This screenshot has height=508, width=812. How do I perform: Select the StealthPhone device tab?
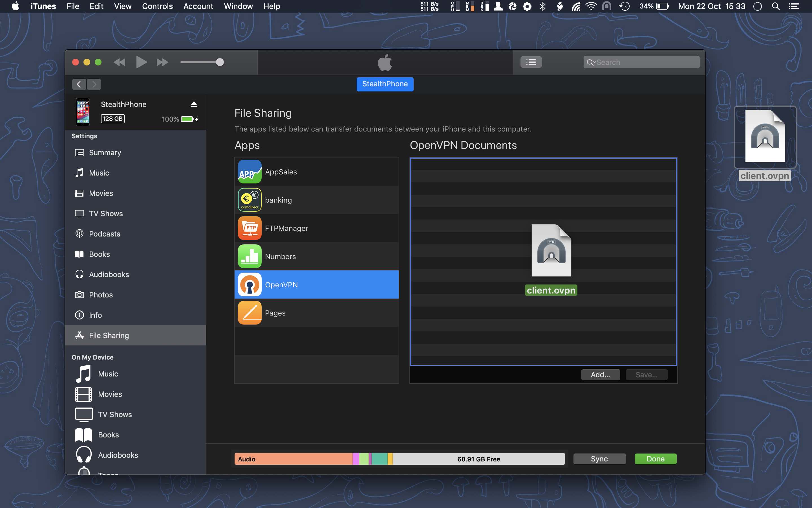(x=385, y=84)
